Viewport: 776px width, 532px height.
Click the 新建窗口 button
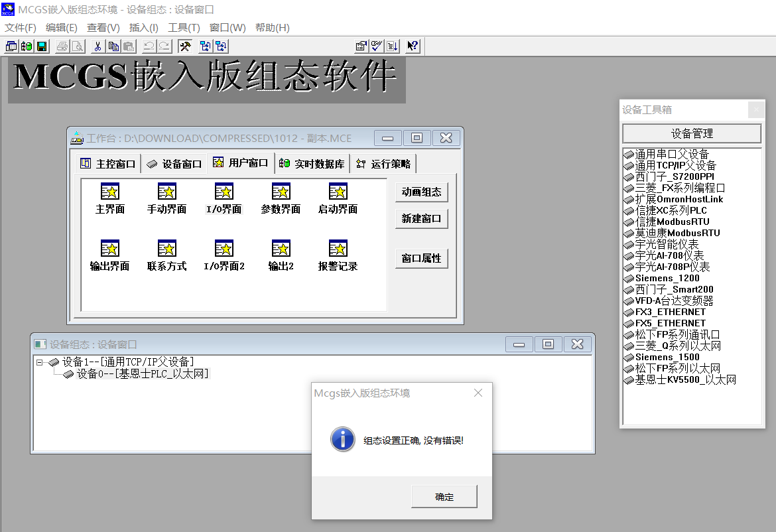421,219
